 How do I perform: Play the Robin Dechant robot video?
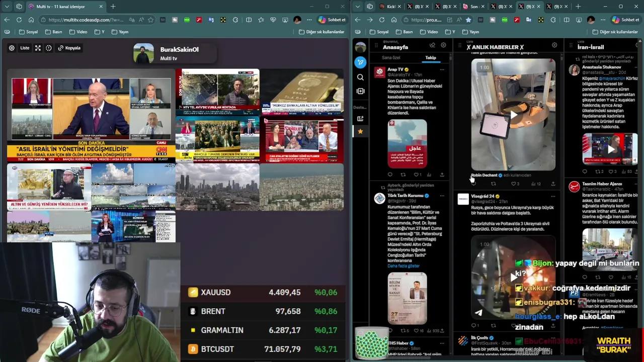513,115
